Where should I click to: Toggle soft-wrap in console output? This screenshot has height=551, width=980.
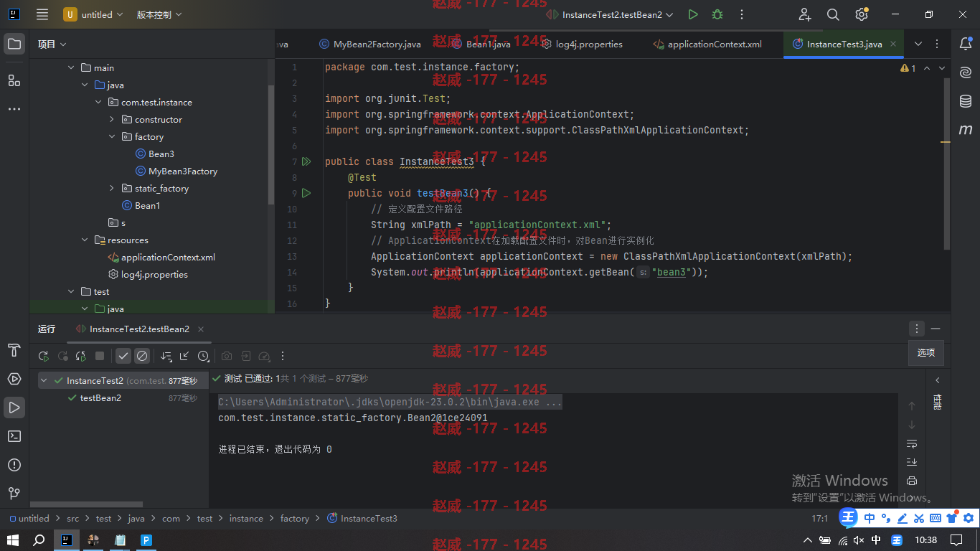point(912,443)
